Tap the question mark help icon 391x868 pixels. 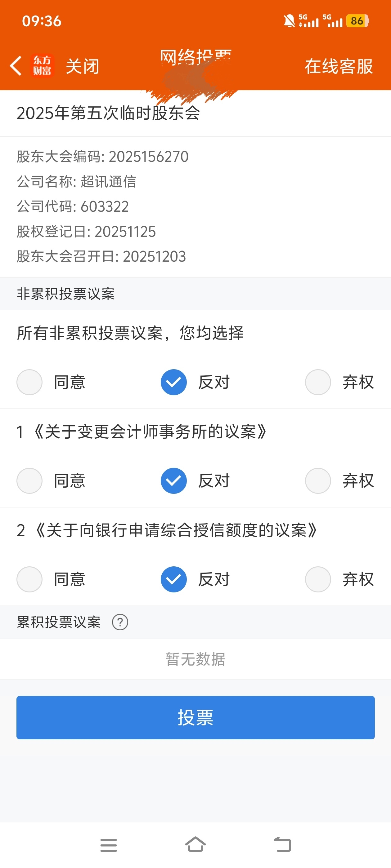[120, 622]
